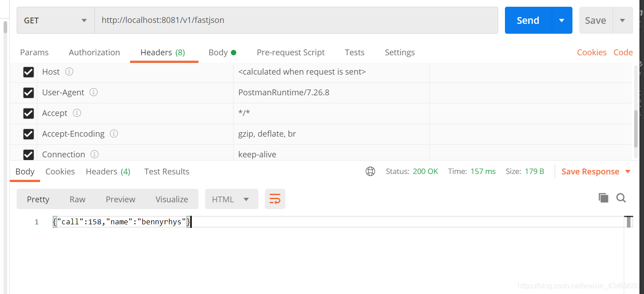Viewport: 644px width, 294px height.
Task: Open the Test Results response tab
Action: (x=167, y=171)
